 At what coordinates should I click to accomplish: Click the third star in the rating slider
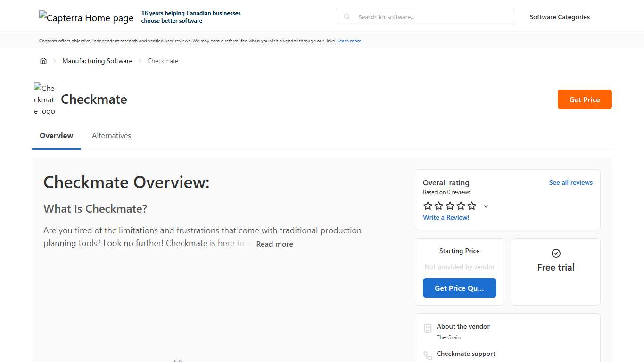click(x=450, y=206)
